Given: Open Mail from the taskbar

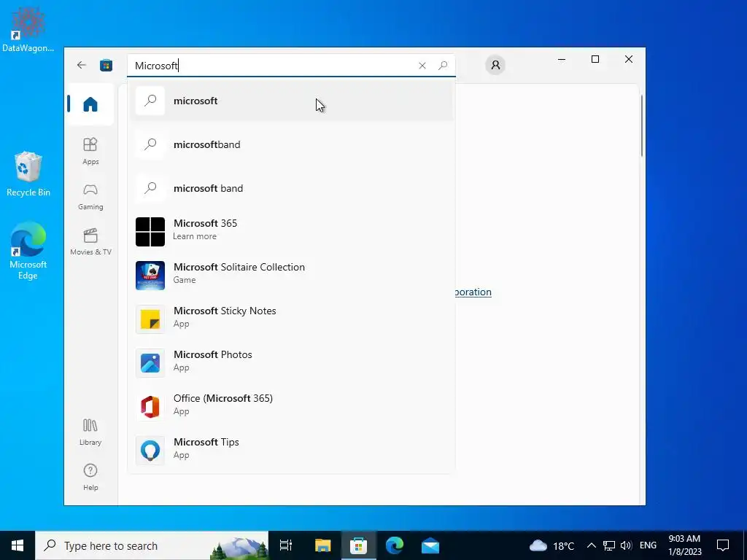Looking at the screenshot, I should coord(430,545).
